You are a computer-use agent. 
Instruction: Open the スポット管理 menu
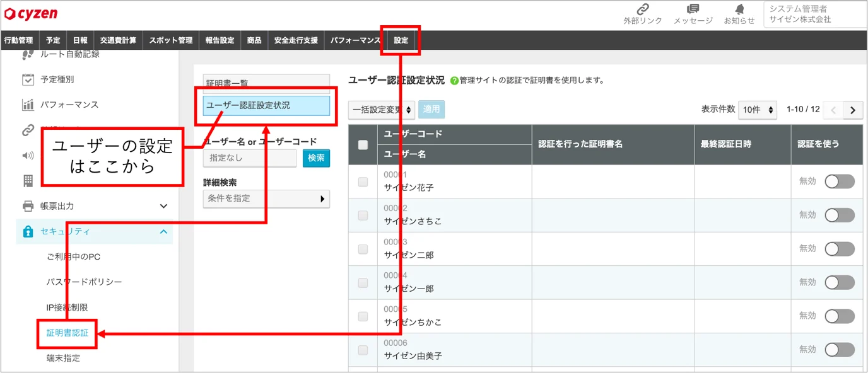coord(171,40)
